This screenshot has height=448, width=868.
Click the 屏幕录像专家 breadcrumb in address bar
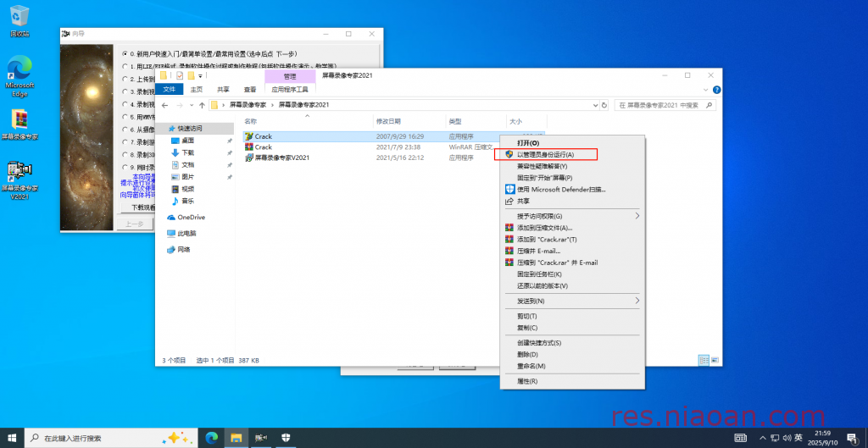tap(248, 104)
